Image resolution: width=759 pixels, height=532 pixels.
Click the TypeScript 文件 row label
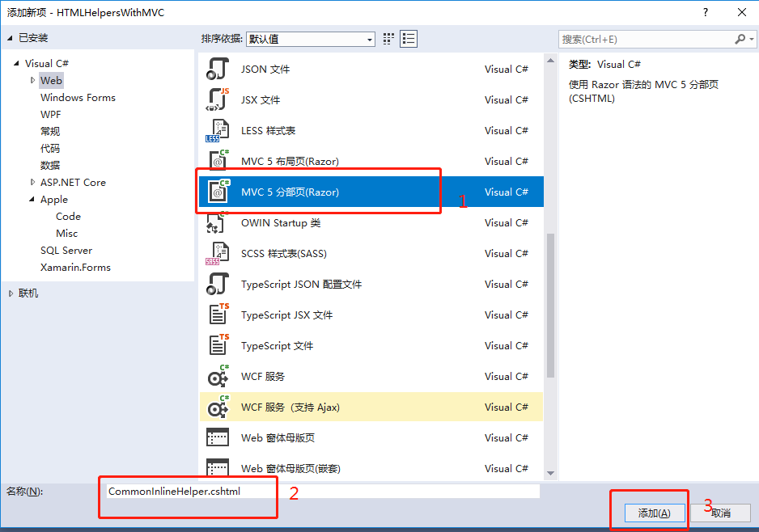[x=278, y=346]
